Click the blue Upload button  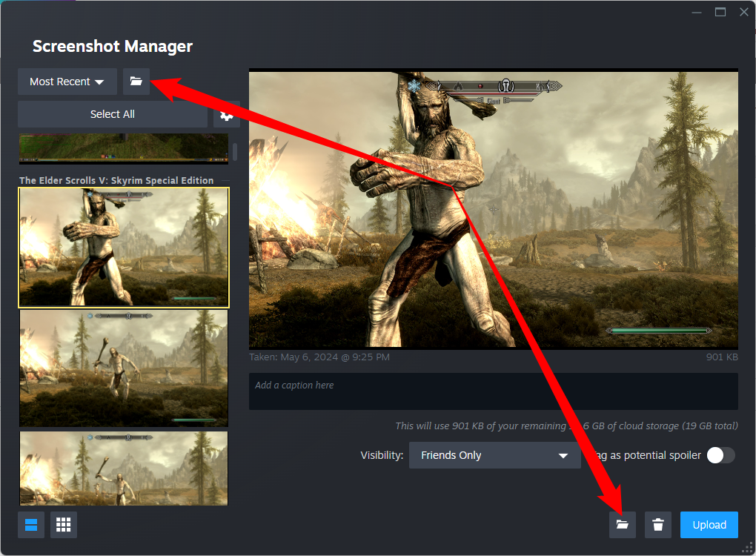(x=709, y=525)
